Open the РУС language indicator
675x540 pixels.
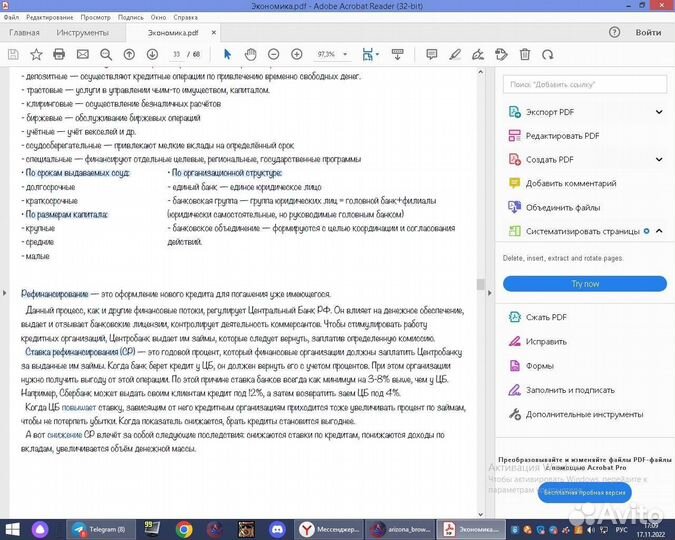coord(621,529)
